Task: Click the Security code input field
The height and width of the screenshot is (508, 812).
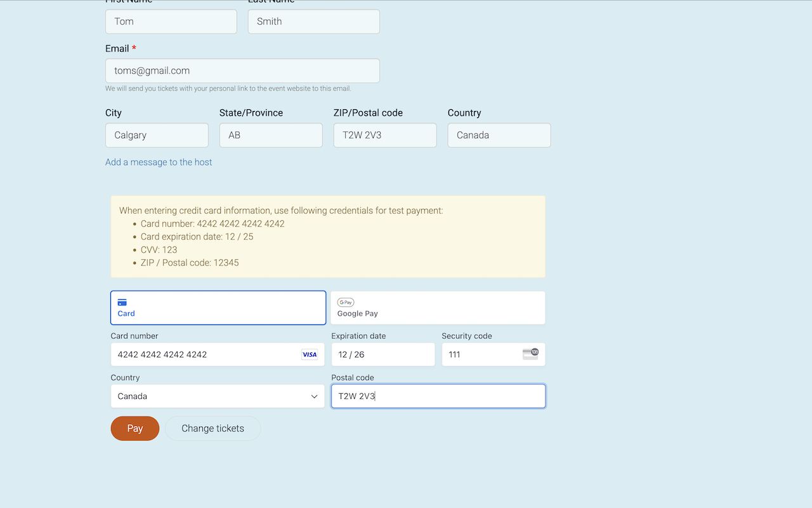Action: click(x=482, y=355)
